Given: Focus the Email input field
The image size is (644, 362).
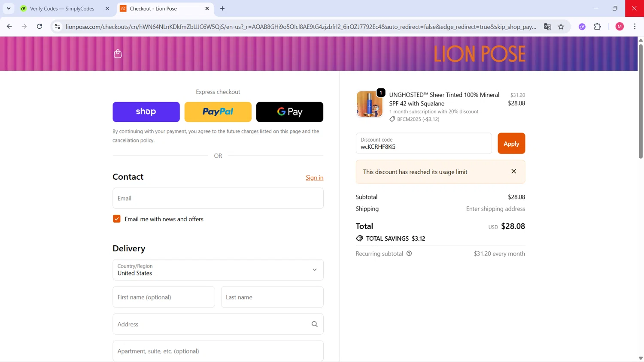Looking at the screenshot, I should click(x=218, y=198).
